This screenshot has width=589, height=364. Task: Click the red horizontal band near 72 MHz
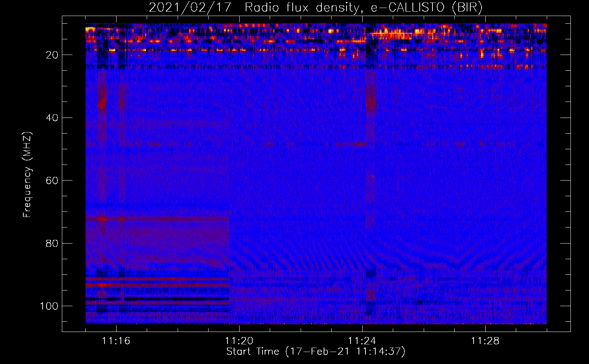(x=157, y=219)
